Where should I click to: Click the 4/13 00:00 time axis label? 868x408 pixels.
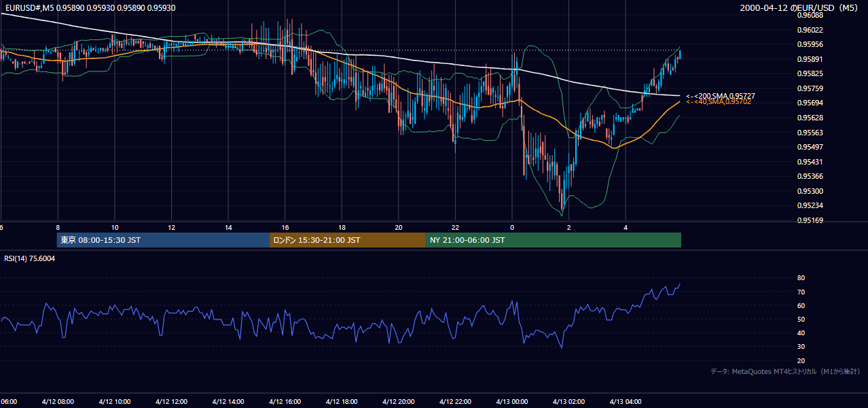511,402
